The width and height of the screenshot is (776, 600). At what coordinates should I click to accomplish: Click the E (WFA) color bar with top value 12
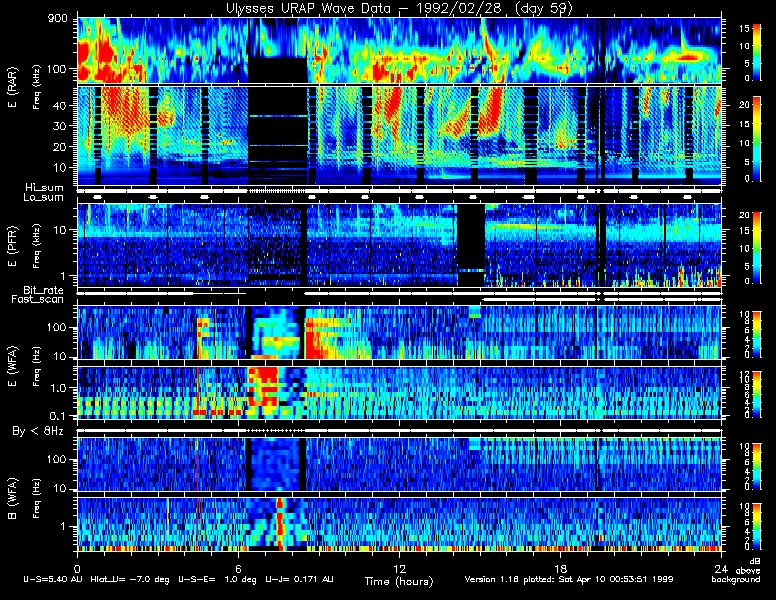click(x=757, y=394)
